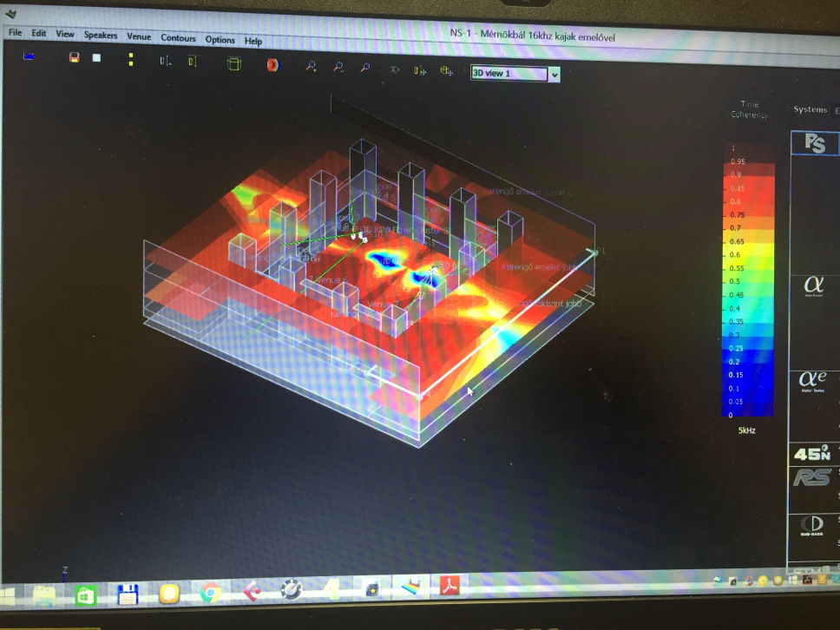This screenshot has height=630, width=840.
Task: Open the Contours menu
Action: pyautogui.click(x=179, y=38)
